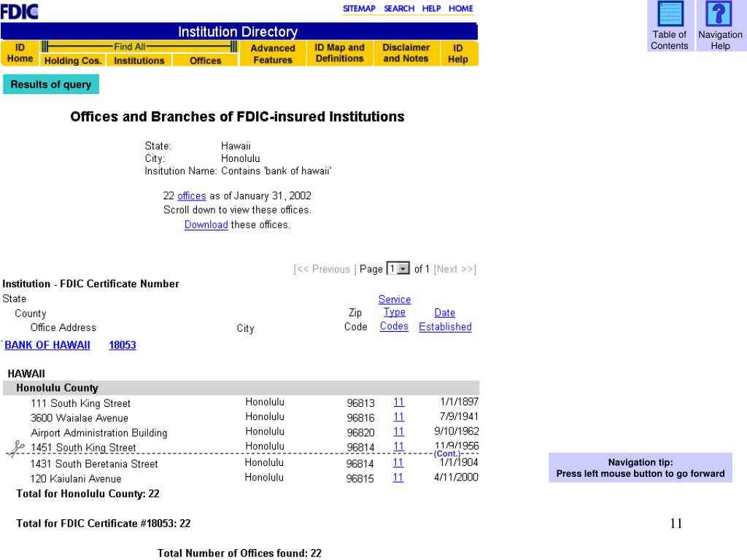Click service code 11 for 120 Kaiulani Avenue

click(398, 477)
